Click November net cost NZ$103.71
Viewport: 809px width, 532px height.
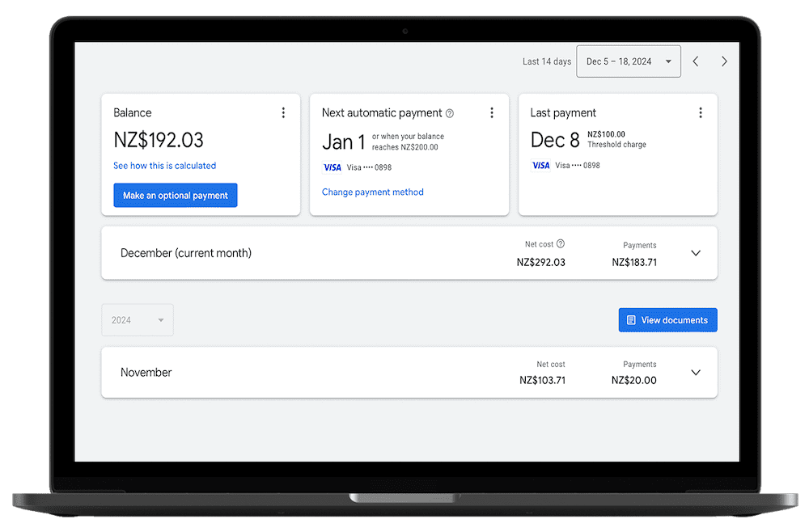[542, 381]
